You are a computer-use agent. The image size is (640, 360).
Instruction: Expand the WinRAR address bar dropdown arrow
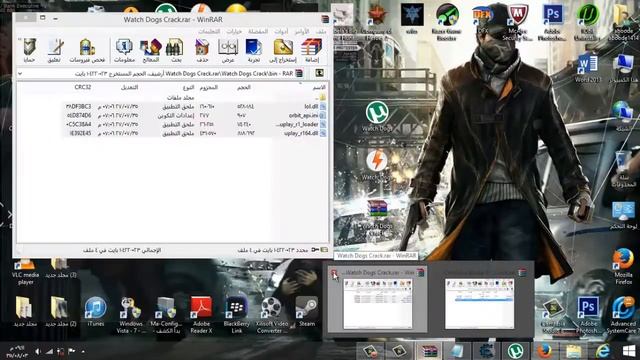(20, 74)
